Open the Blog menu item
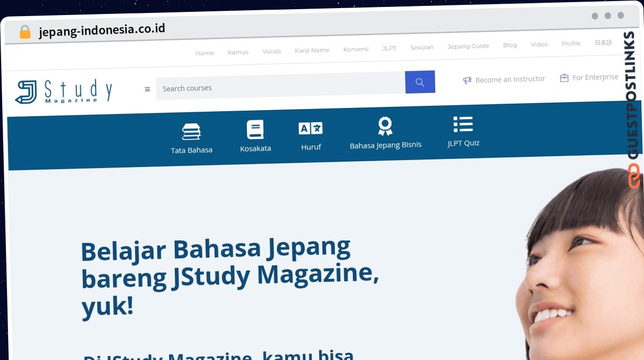 click(509, 45)
